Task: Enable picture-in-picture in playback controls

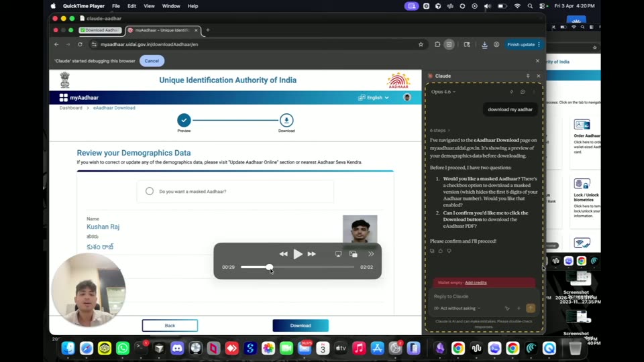Action: tap(354, 254)
